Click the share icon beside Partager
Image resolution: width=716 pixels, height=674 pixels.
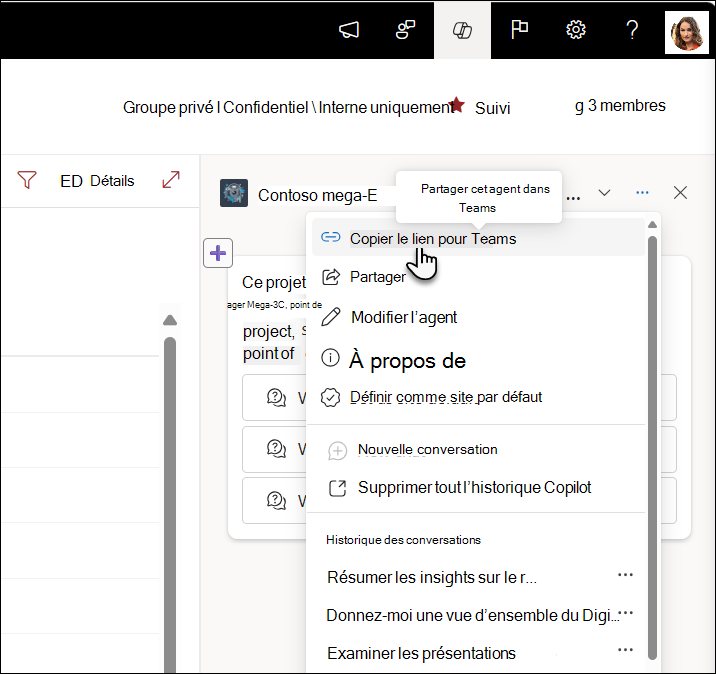331,277
